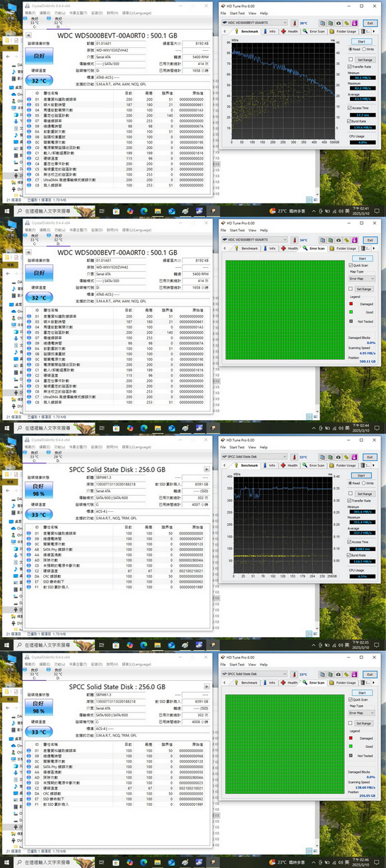386x868 pixels.
Task: Open WDC drive dropdown in Error Scan HD Tune window
Action: [255, 240]
